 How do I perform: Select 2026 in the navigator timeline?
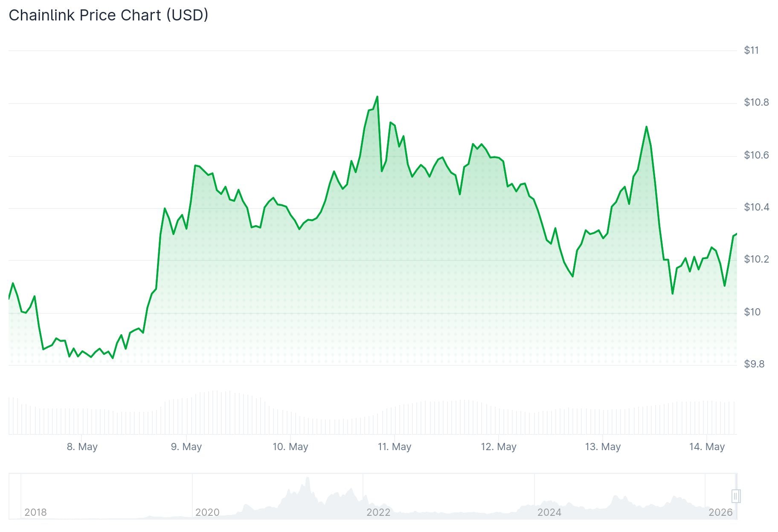(720, 512)
